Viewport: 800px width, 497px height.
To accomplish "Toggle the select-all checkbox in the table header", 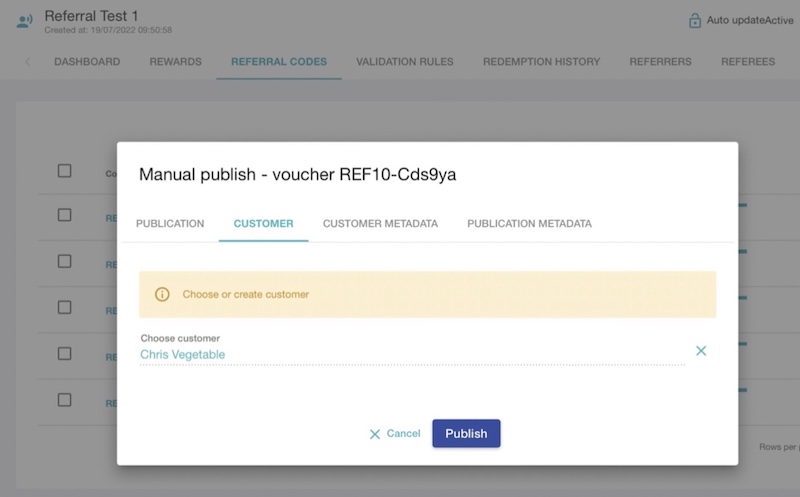I will tap(65, 171).
